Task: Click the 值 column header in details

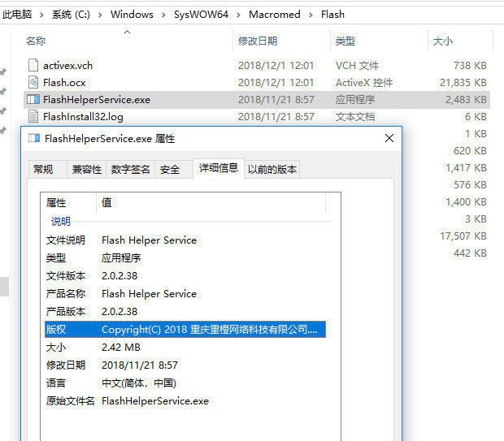Action: pos(106,203)
